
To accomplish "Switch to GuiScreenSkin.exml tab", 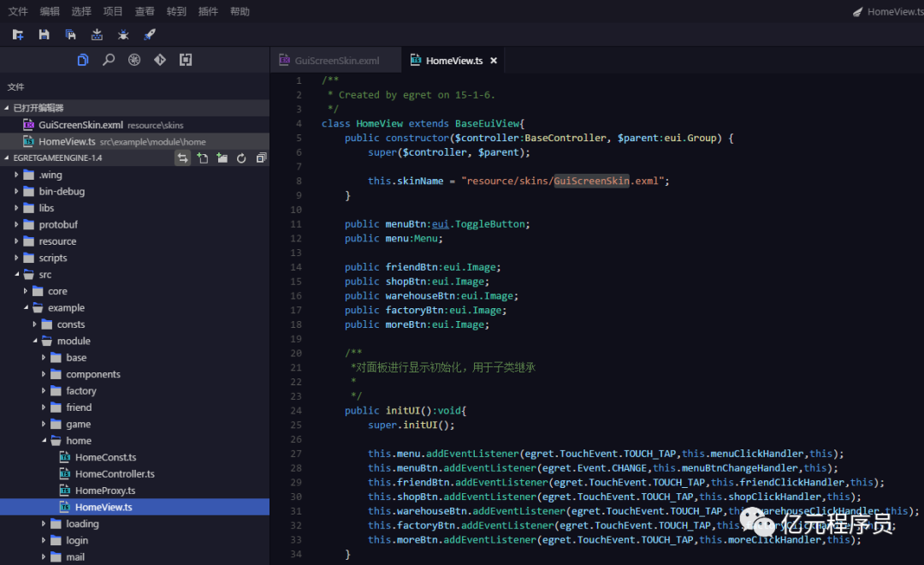I will (x=336, y=61).
